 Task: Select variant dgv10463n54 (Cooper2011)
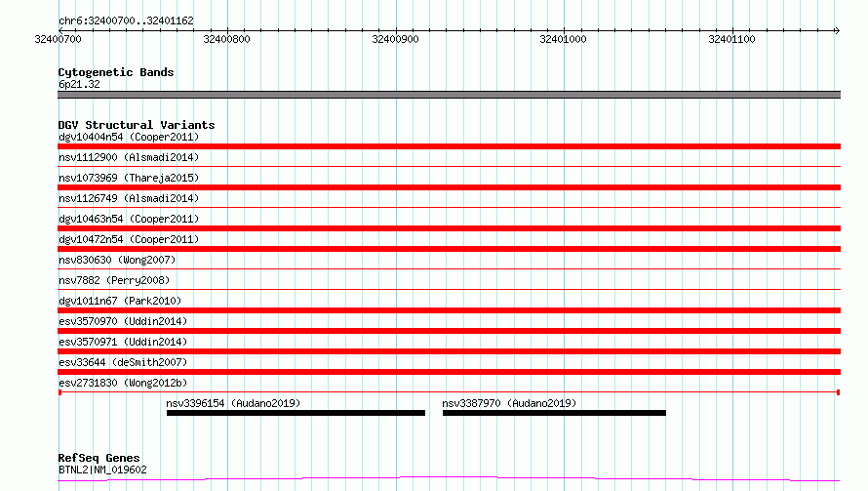pos(129,219)
